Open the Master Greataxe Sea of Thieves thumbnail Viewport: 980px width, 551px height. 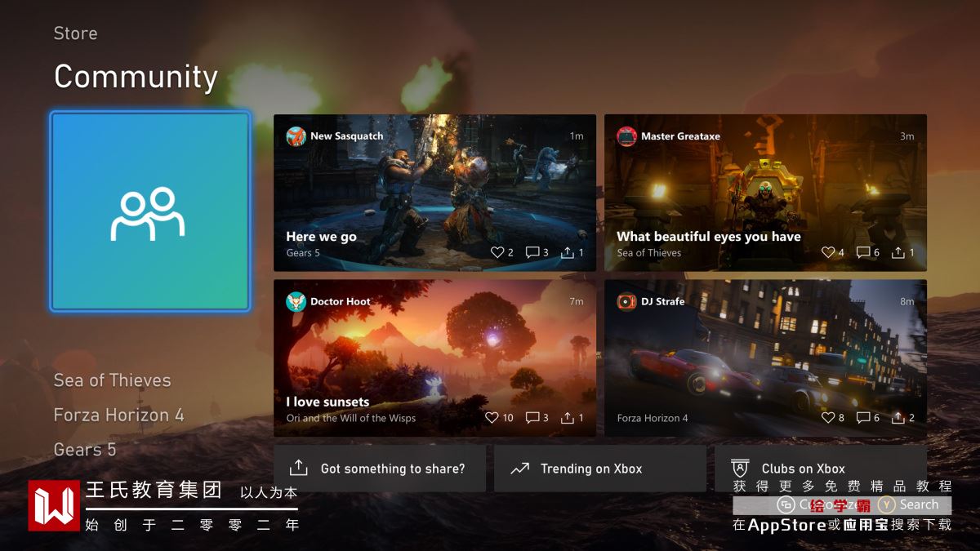765,193
